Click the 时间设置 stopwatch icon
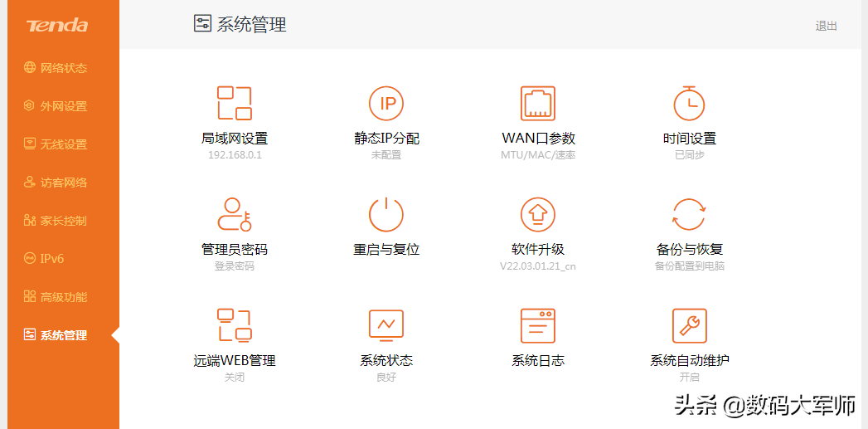868x429 pixels. pyautogui.click(x=689, y=103)
